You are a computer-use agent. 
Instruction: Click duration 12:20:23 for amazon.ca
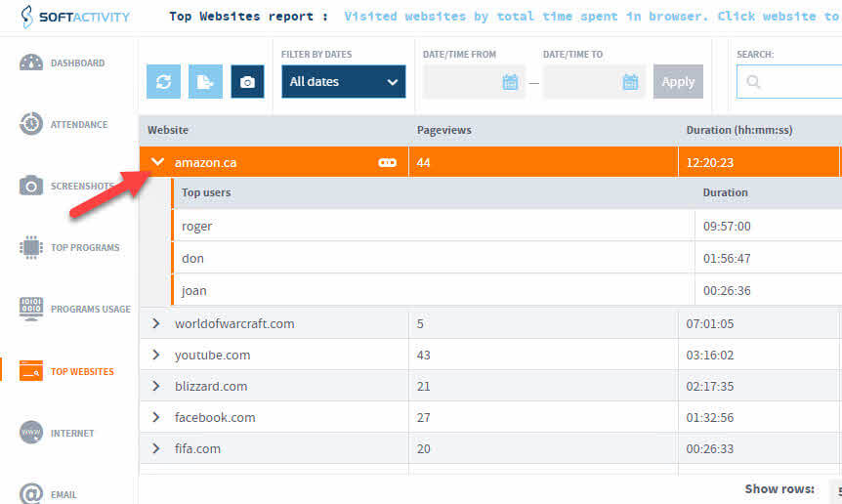[710, 163]
